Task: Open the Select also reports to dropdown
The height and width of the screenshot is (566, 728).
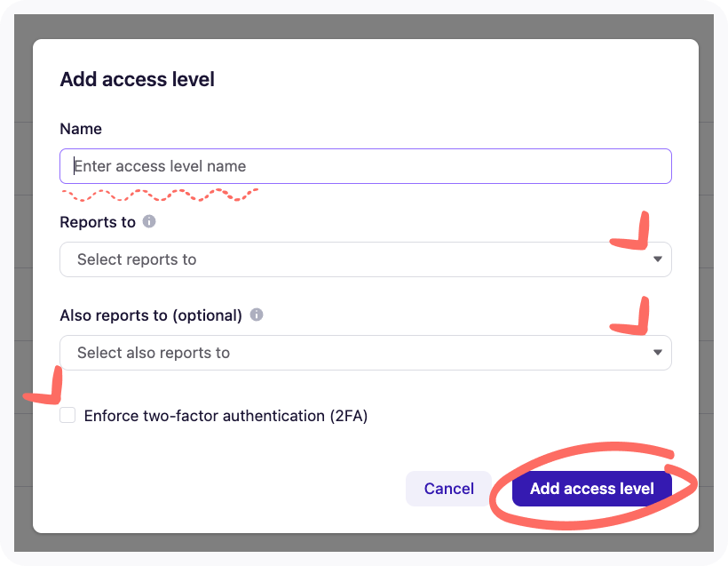Action: (365, 353)
